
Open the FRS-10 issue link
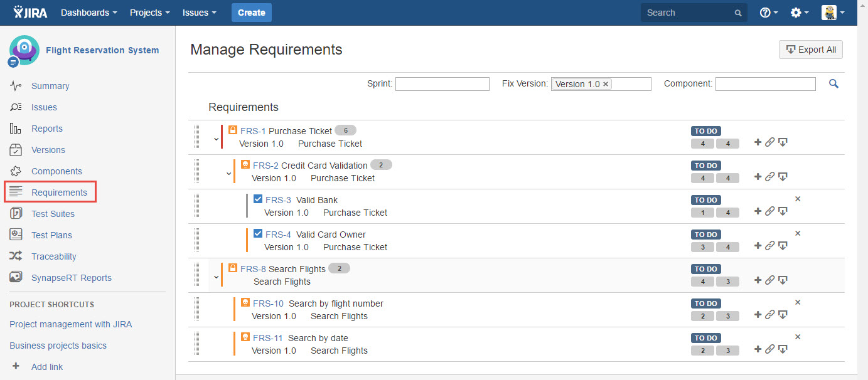(268, 303)
